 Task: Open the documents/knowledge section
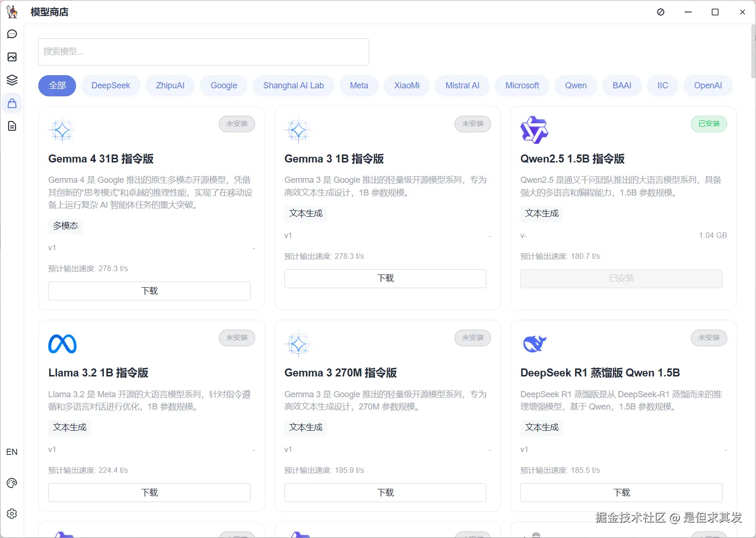tap(12, 126)
